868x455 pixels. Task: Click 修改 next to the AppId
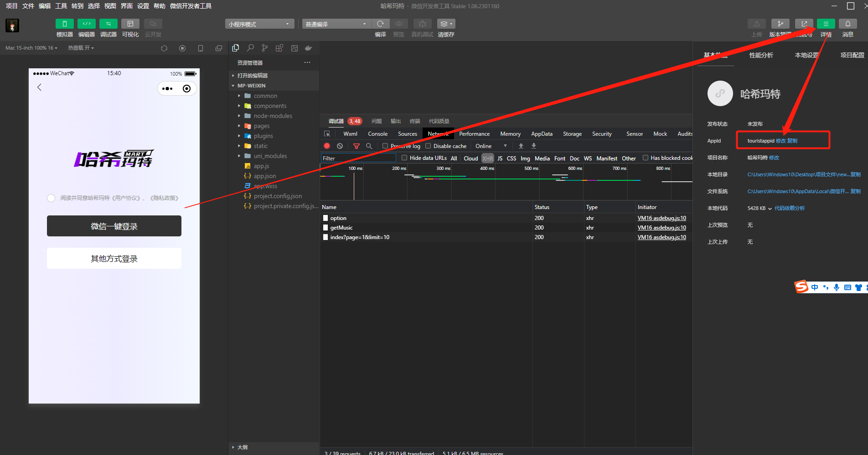click(781, 141)
